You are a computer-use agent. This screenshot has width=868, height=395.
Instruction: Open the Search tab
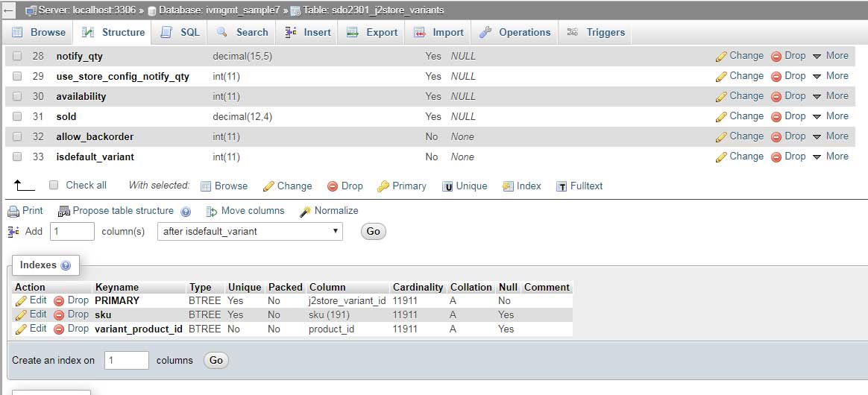[x=242, y=33]
